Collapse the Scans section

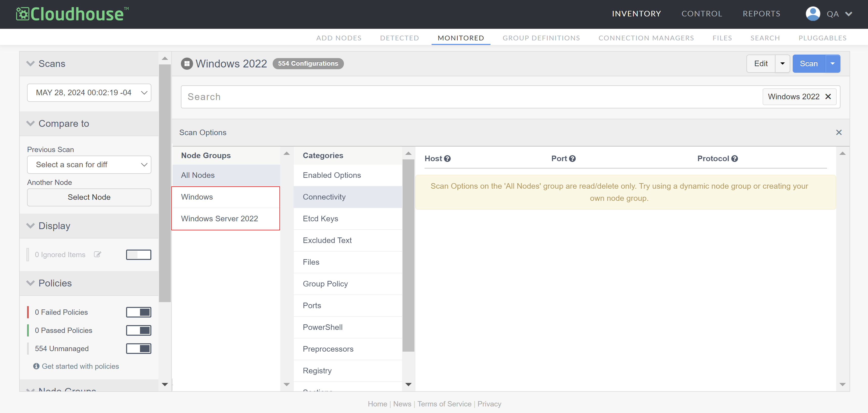(30, 64)
